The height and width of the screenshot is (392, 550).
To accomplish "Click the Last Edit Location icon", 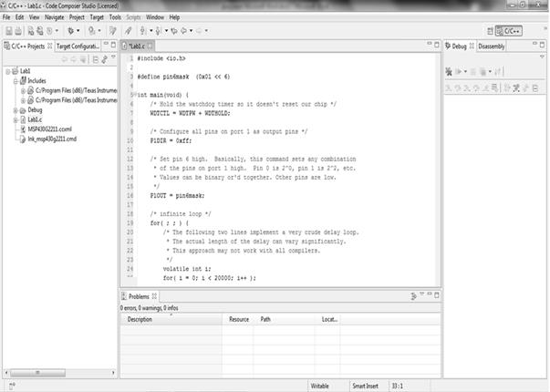I will tap(174, 31).
